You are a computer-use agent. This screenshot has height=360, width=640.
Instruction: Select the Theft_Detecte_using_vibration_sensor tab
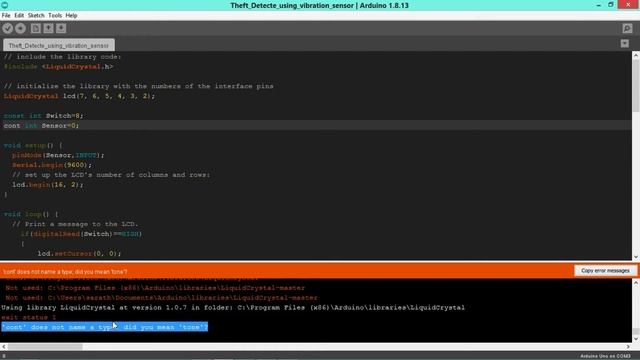(59, 45)
